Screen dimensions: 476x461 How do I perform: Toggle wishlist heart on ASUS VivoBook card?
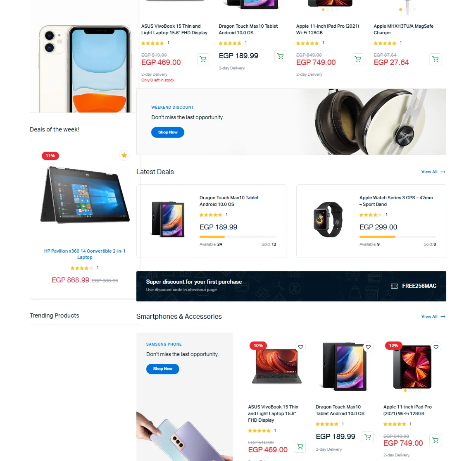pyautogui.click(x=300, y=347)
